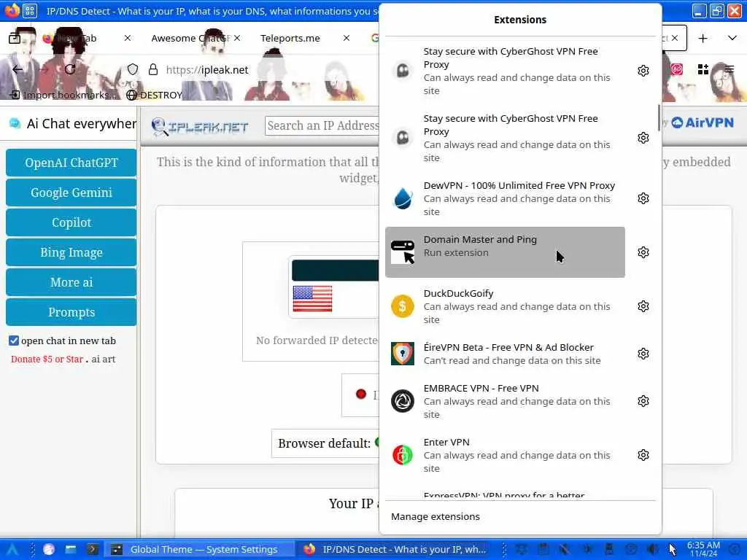Switch to the New Tab tab
The width and height of the screenshot is (747, 560).
tap(76, 38)
